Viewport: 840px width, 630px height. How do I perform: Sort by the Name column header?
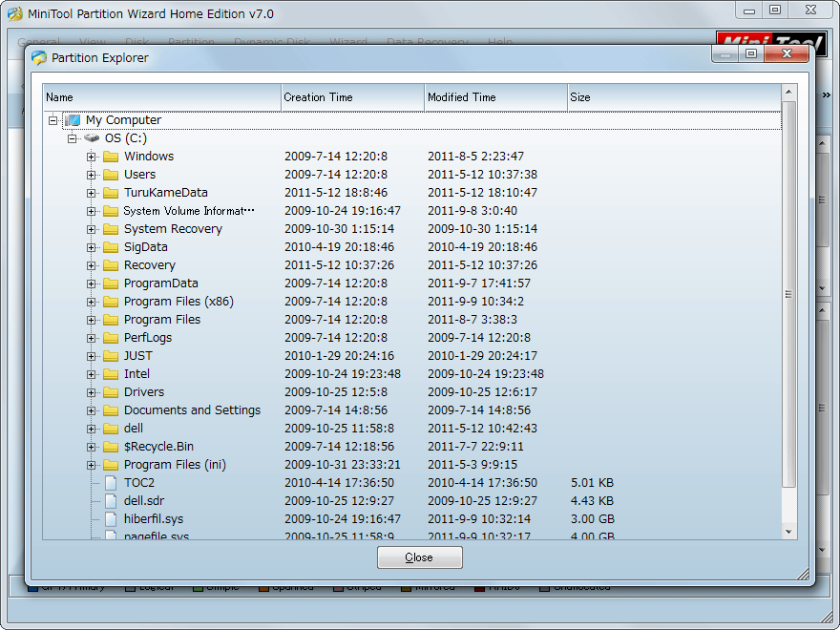[161, 97]
